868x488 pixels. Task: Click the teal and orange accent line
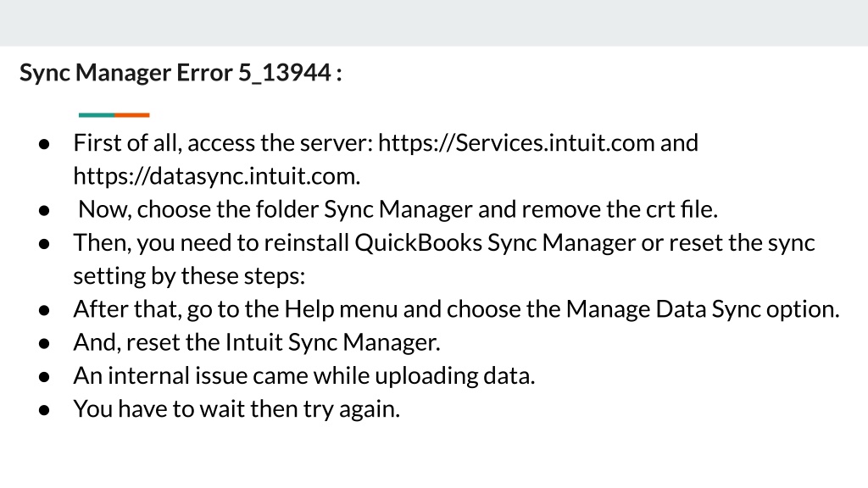[x=114, y=115]
